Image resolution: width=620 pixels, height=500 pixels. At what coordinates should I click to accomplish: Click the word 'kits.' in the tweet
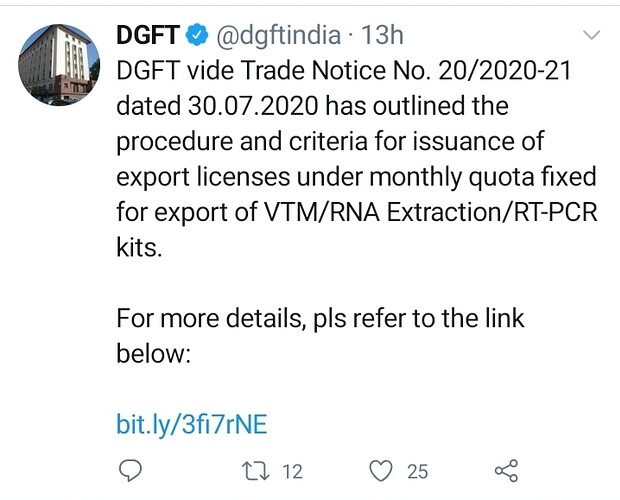(x=139, y=248)
